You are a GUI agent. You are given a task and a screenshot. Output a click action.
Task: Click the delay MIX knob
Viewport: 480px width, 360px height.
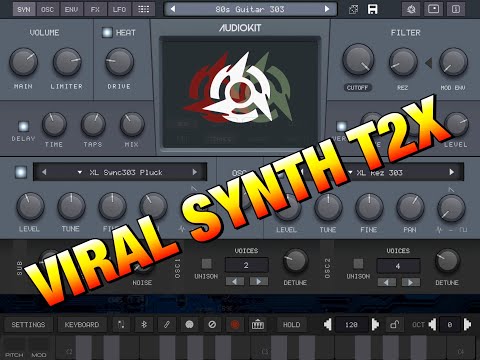tap(132, 124)
